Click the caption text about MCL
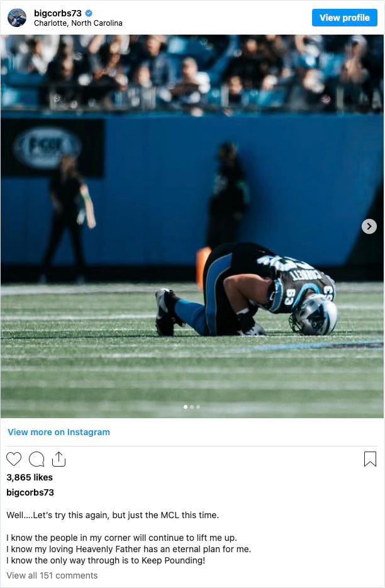Screen dimensions: 385x588 (113, 515)
